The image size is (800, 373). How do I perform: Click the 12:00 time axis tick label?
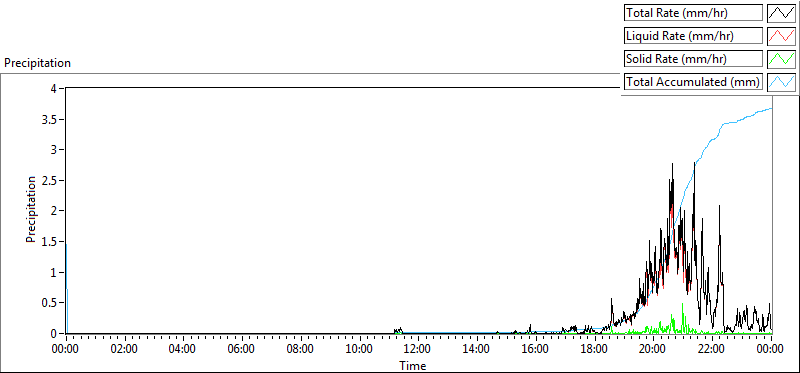(418, 350)
